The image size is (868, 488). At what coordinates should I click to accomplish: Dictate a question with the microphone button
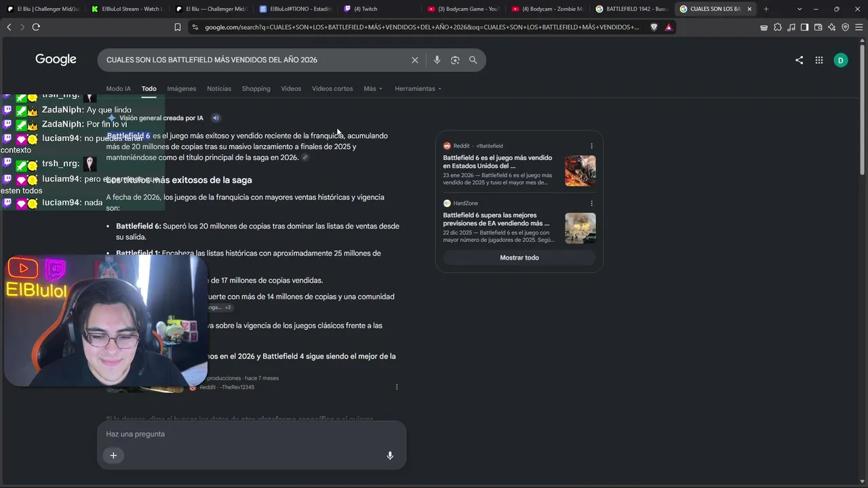390,455
